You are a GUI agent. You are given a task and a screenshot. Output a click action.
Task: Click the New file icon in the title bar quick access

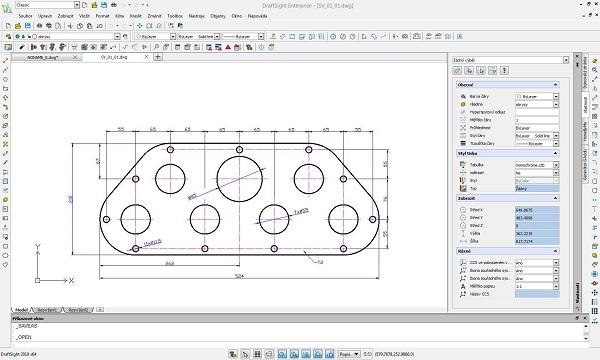85,5
